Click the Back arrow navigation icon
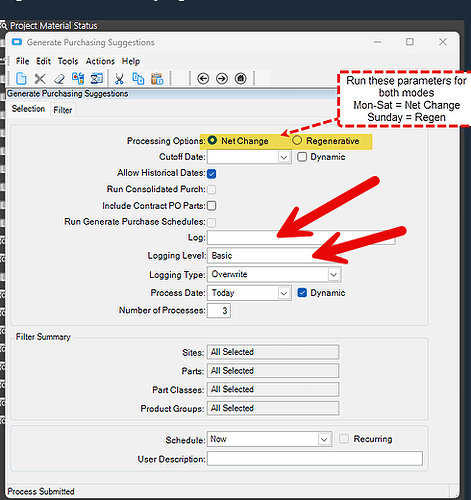Viewport: 471px width, 500px height. point(203,79)
